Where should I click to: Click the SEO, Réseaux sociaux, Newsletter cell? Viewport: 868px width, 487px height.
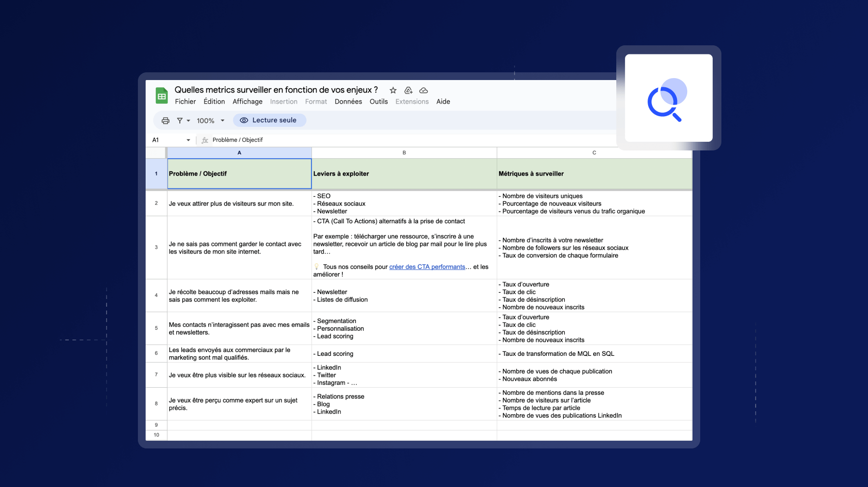[x=404, y=203]
